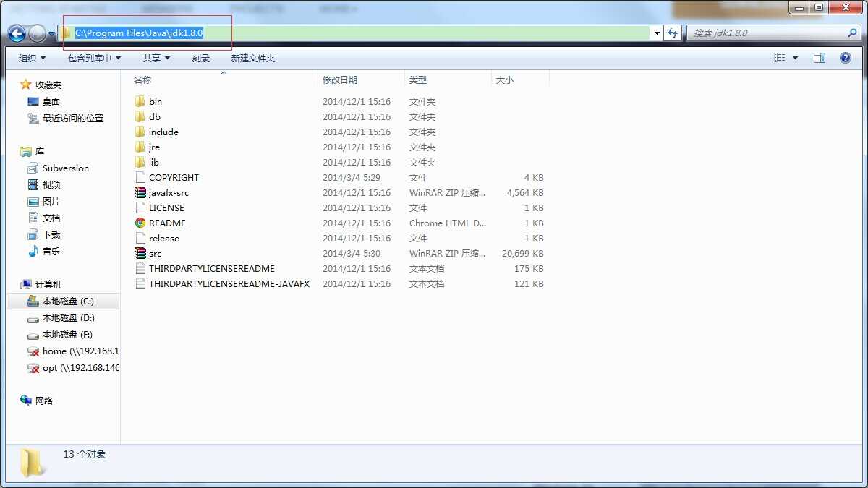Click the Chrome HTML D... type cell
Viewport: 868px width, 488px height.
click(448, 223)
